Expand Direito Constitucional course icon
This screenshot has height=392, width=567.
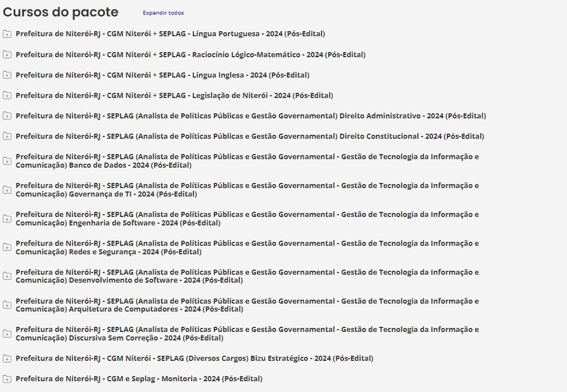7,137
